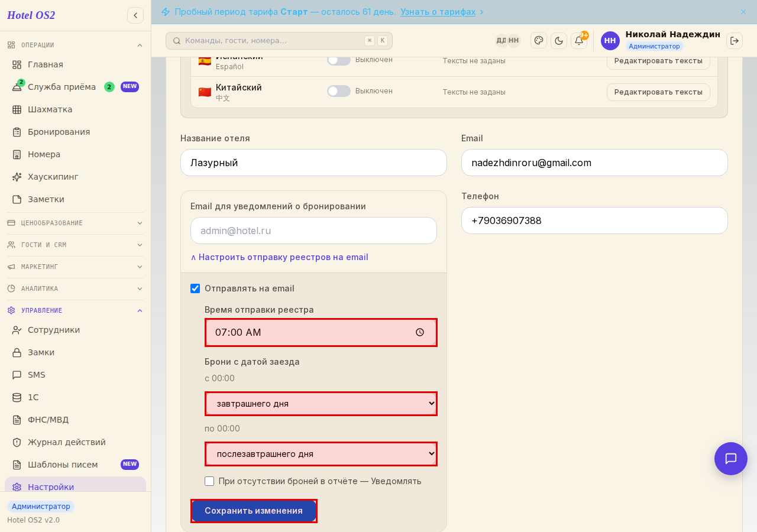
Task: Open Узнать о тарифах link
Action: tap(438, 12)
